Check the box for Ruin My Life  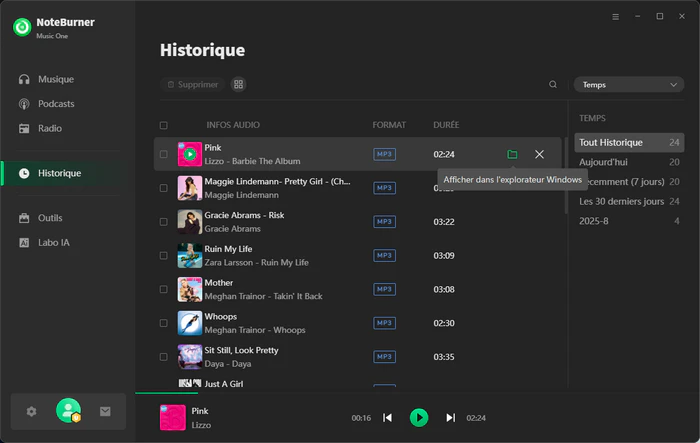tap(164, 256)
